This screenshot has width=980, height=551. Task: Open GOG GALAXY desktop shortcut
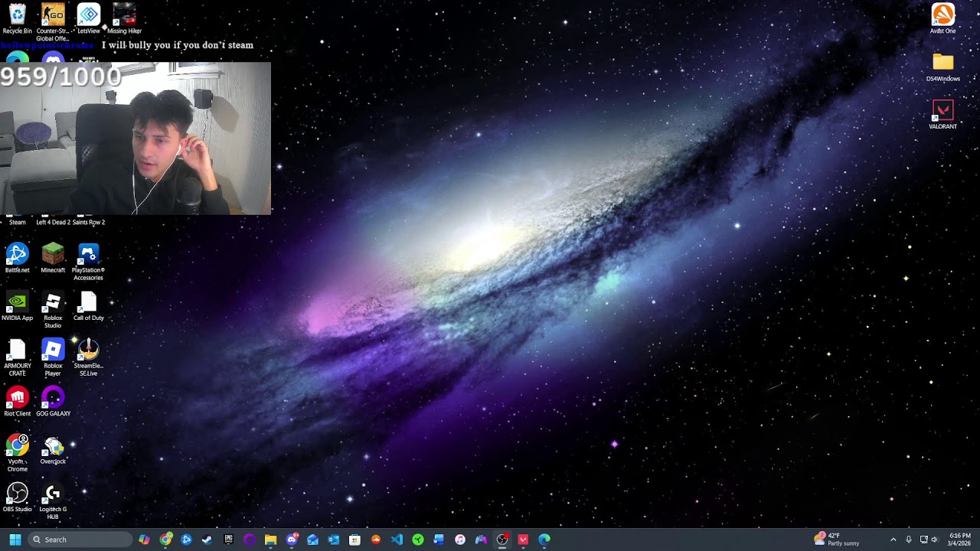[x=53, y=401]
